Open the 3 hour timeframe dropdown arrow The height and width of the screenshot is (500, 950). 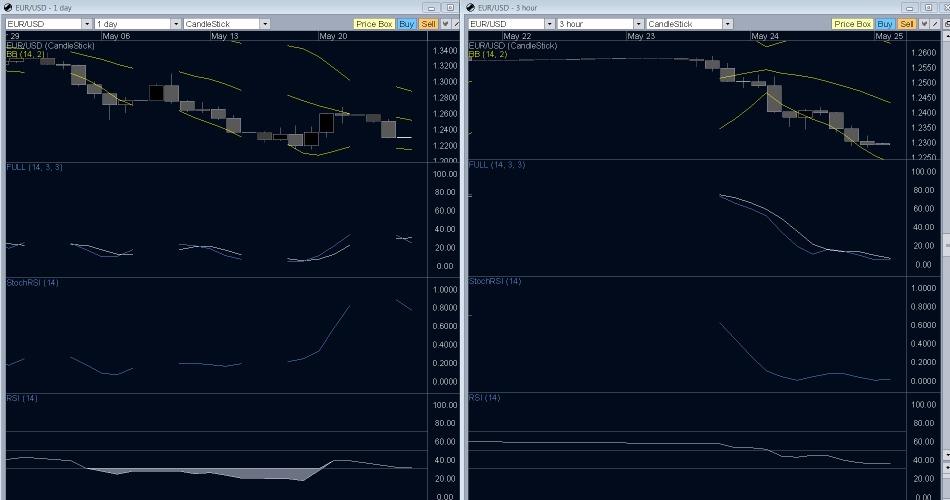pyautogui.click(x=639, y=24)
